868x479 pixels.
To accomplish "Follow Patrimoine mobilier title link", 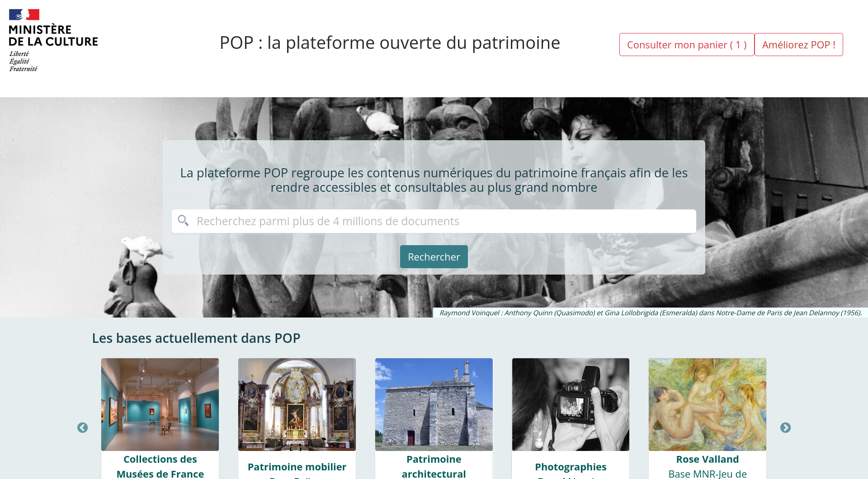I will (x=297, y=467).
